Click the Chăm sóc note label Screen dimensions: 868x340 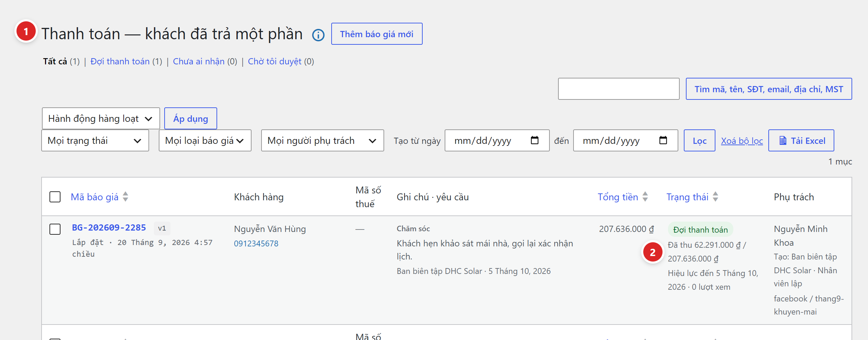coord(413,229)
